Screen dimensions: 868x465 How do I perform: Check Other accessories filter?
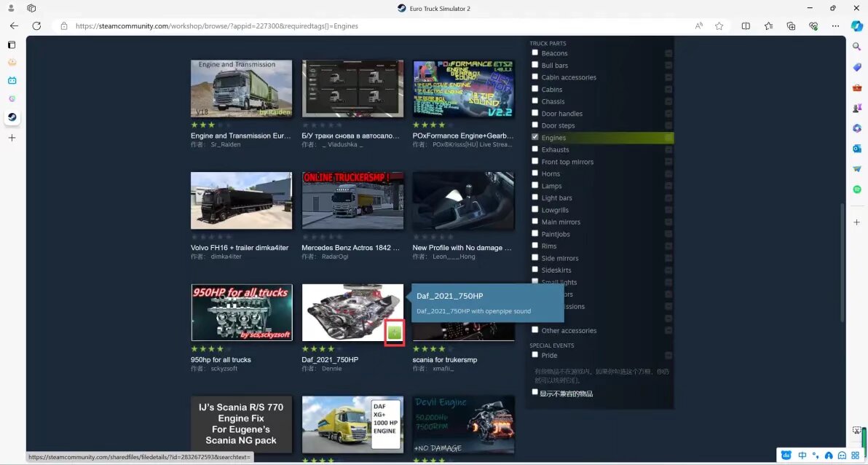pos(534,329)
